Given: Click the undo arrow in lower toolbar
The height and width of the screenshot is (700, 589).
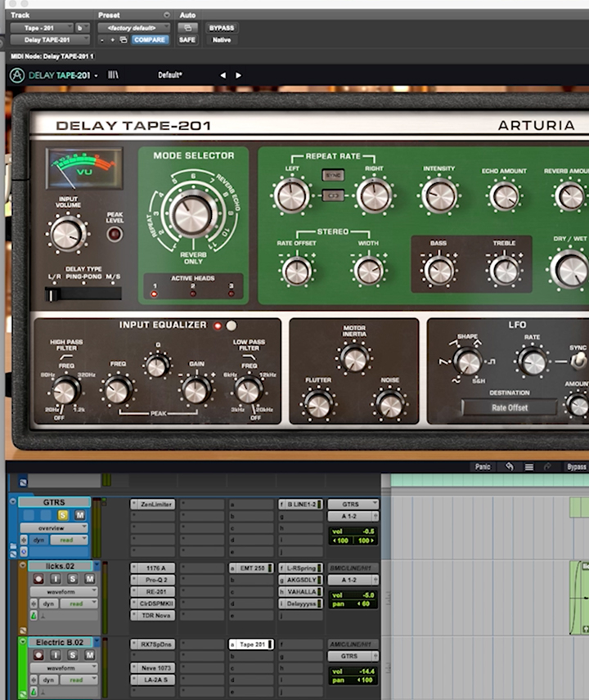Looking at the screenshot, I should click(510, 466).
